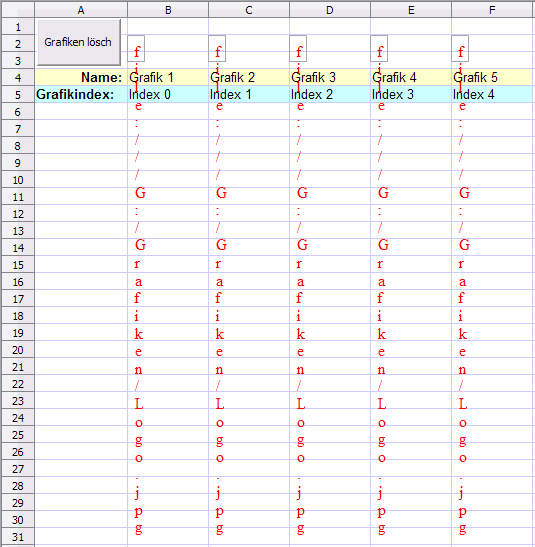Select column E header

point(411,10)
